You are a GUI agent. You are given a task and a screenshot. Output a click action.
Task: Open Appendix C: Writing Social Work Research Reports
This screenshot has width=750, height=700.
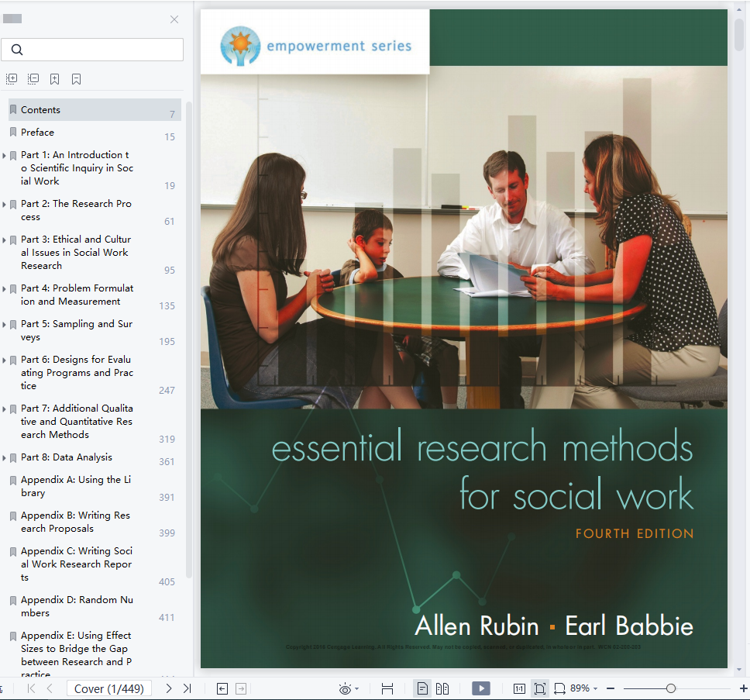77,564
